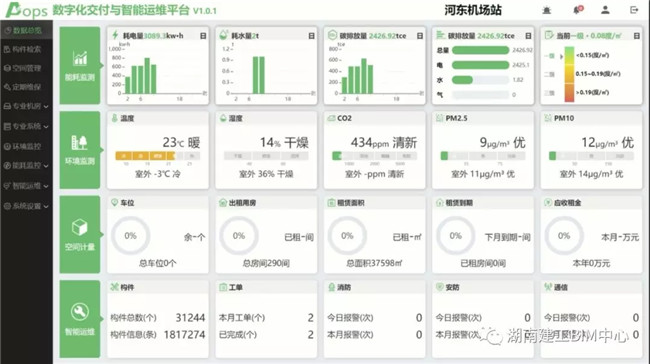Click the 耗电量 bar chart

tap(158, 73)
